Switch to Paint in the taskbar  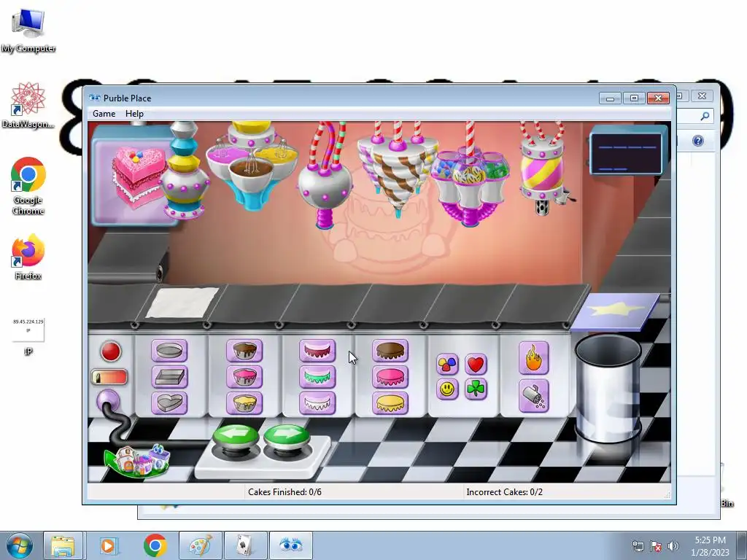point(201,545)
